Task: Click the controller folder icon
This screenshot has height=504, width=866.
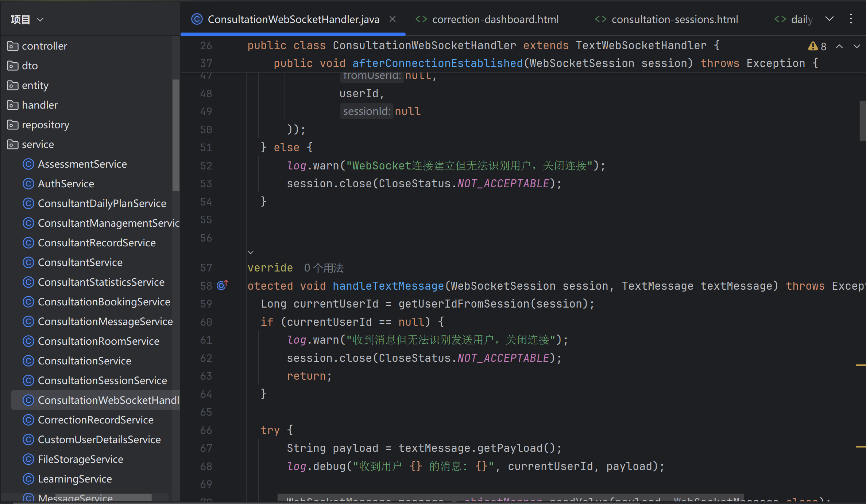Action: [x=13, y=46]
